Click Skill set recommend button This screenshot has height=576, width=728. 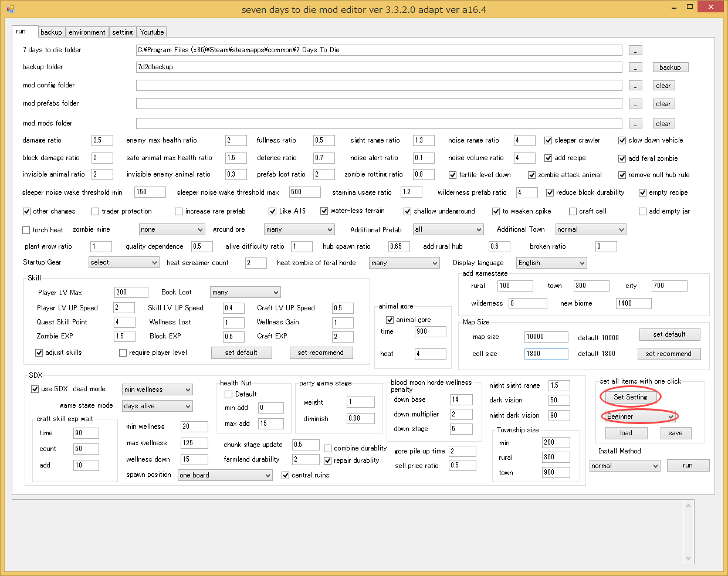(x=321, y=353)
